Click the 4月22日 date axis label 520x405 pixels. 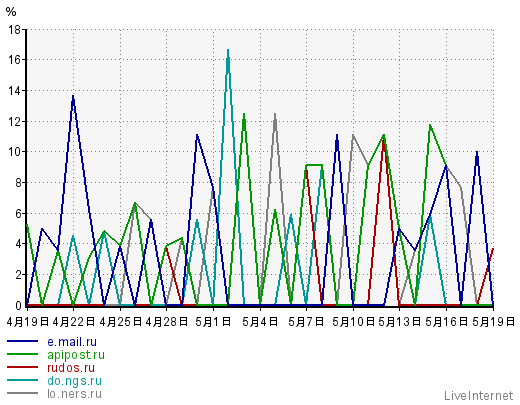coord(74,322)
